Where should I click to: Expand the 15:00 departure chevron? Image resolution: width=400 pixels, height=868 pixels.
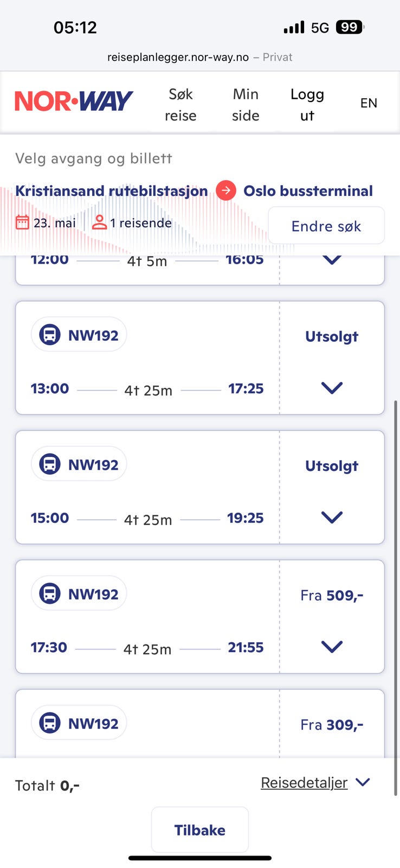pos(332,517)
